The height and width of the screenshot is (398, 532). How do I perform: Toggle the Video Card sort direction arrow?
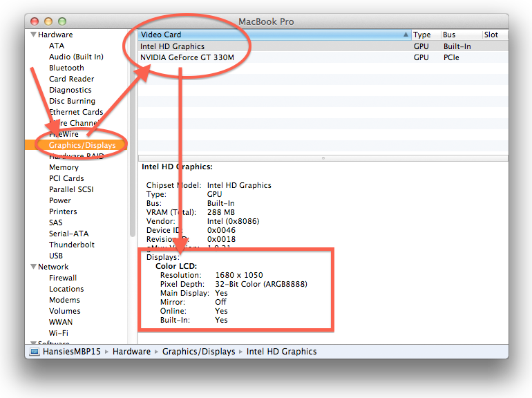tap(406, 35)
